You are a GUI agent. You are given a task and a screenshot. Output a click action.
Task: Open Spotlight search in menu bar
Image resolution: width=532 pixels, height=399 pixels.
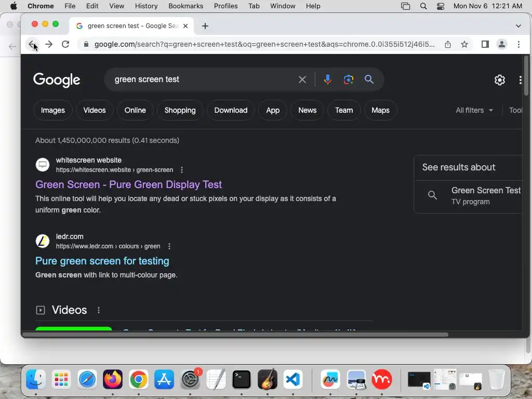click(423, 6)
